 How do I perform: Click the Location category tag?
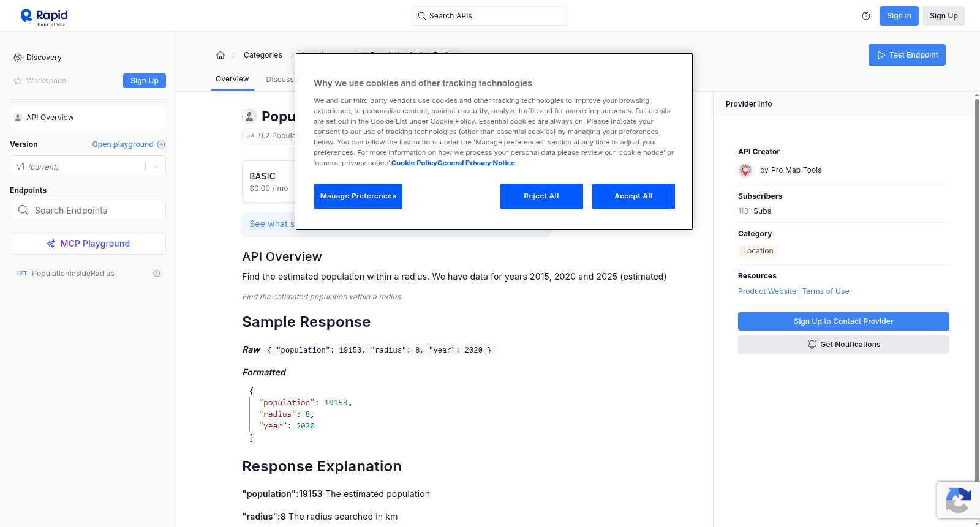[x=758, y=251]
